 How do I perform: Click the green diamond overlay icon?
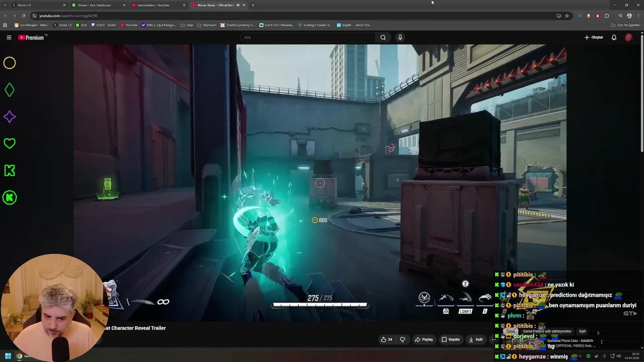coord(10,90)
